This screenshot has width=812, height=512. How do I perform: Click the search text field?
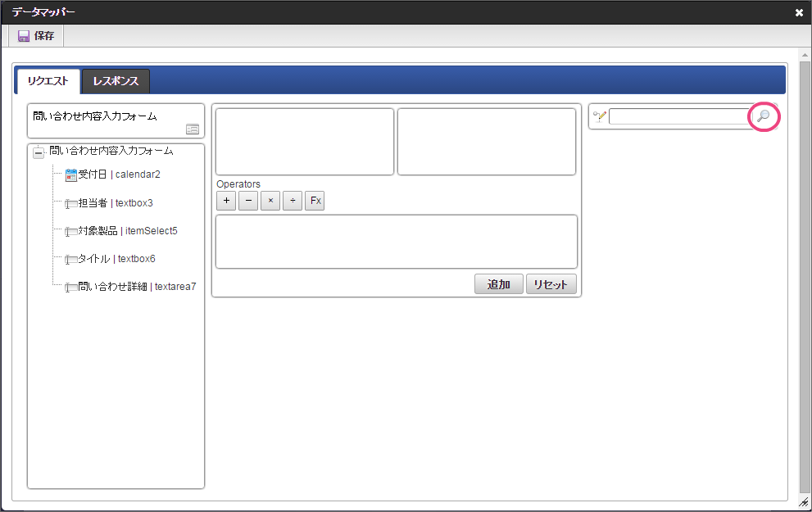pos(680,116)
